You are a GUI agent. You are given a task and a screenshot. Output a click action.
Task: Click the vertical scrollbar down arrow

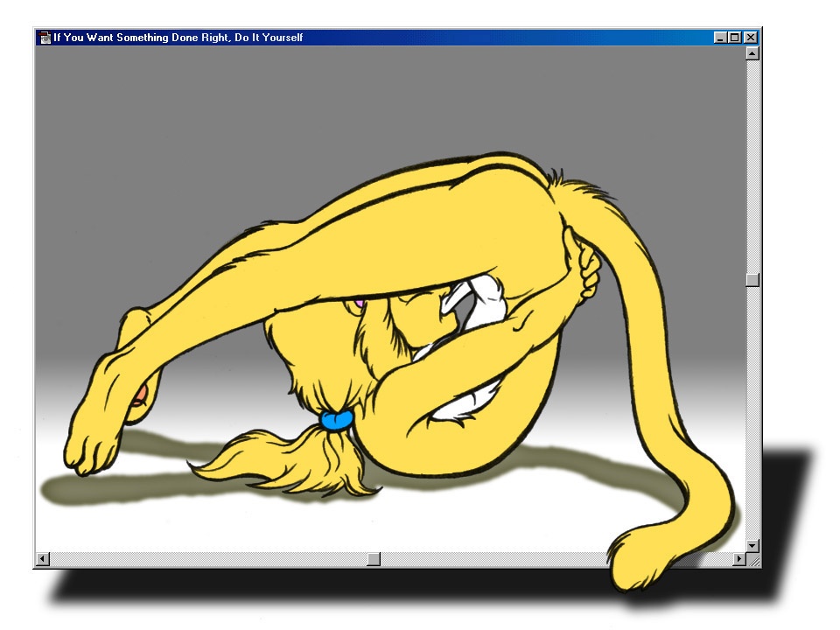[x=752, y=546]
